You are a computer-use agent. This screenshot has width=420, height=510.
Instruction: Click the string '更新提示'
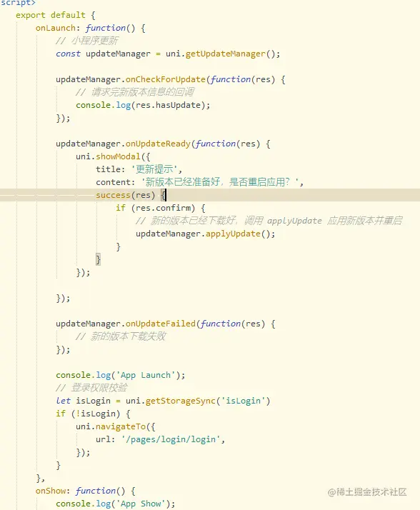[154, 169]
